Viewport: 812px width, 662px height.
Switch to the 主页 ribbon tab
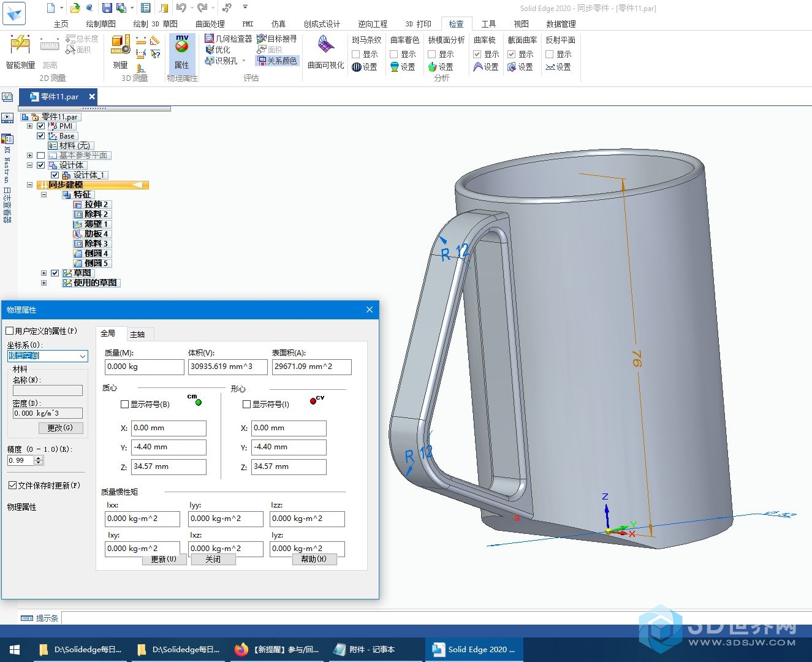click(61, 24)
